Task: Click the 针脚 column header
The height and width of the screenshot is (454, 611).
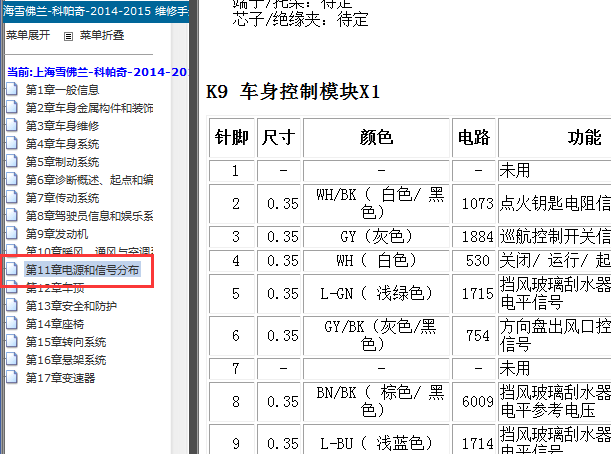Action: (x=232, y=138)
